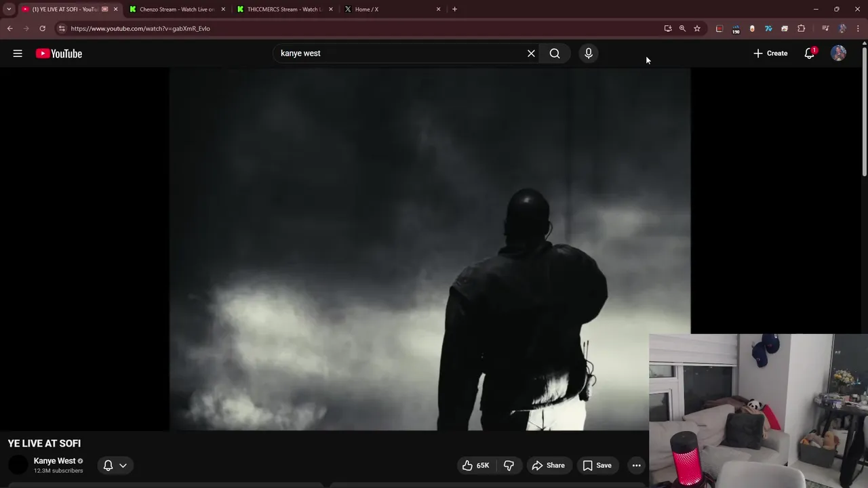This screenshot has width=868, height=488.
Task: Click install app icon in address bar
Action: 668,28
